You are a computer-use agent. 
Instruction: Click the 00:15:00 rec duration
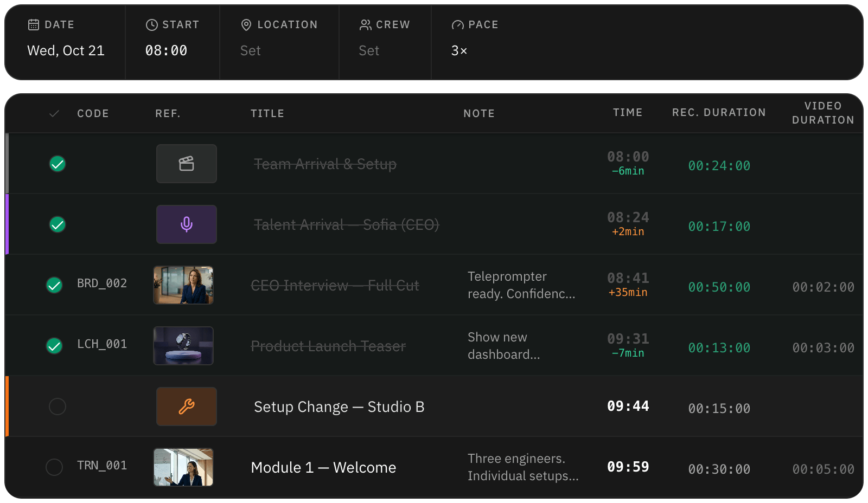[719, 409]
